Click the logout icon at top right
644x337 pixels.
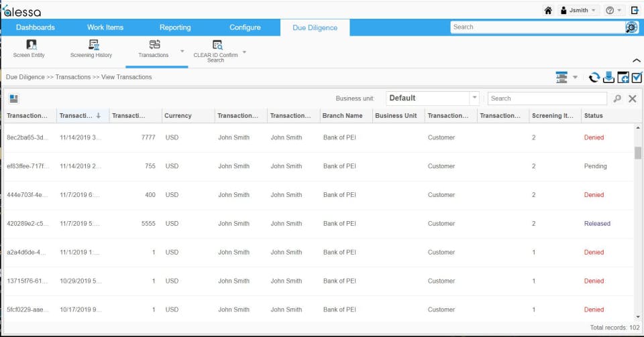[635, 10]
